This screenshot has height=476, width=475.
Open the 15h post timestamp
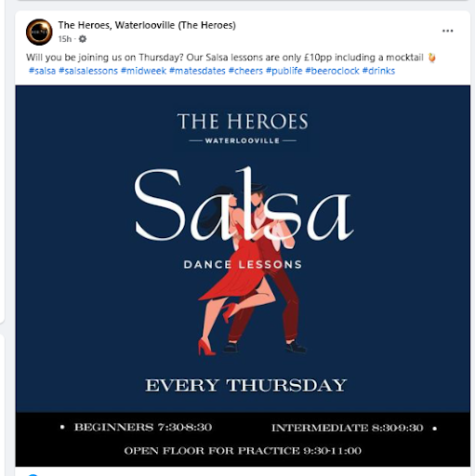65,39
